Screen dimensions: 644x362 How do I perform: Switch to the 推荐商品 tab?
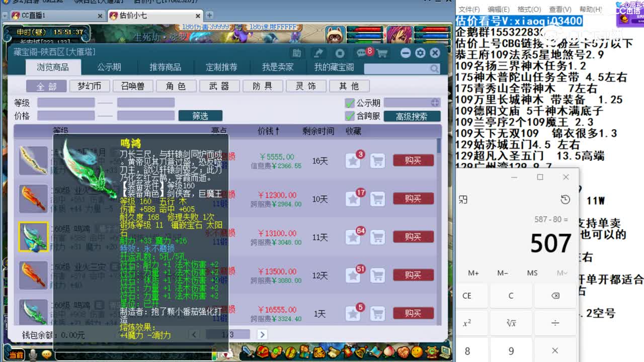pyautogui.click(x=165, y=67)
